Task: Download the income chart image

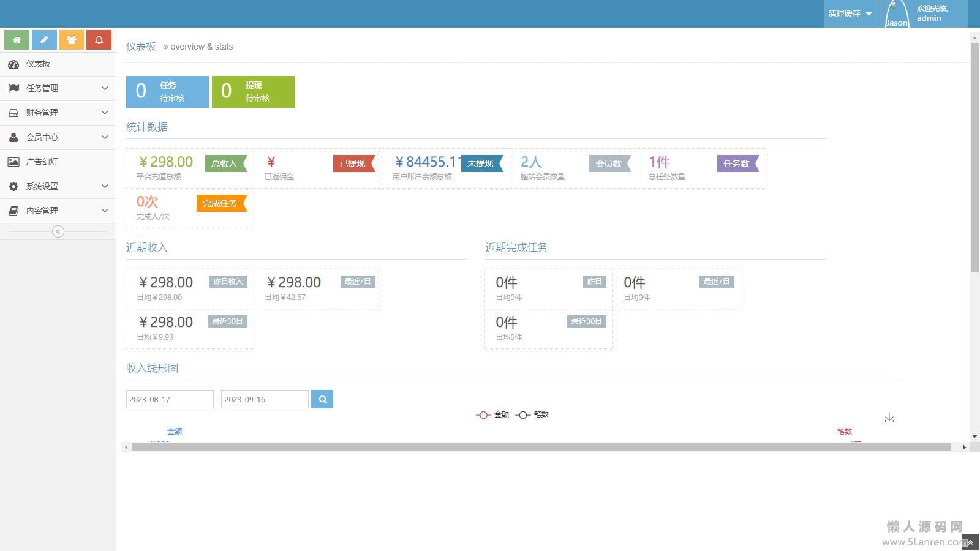Action: point(889,418)
